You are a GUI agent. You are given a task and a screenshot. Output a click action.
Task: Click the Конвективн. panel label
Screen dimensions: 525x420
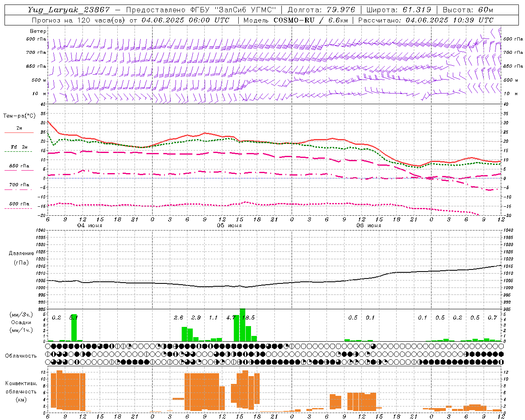click(x=21, y=383)
